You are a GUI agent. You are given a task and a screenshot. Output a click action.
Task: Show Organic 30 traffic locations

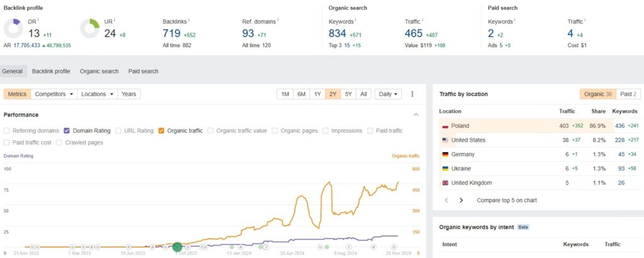point(598,94)
